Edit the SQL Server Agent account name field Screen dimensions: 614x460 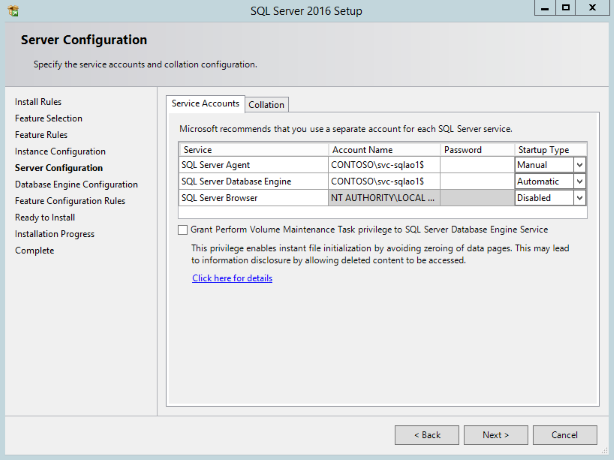384,165
